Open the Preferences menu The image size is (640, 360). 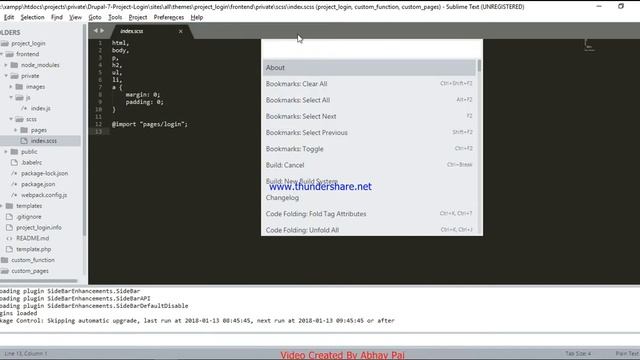coord(169,18)
